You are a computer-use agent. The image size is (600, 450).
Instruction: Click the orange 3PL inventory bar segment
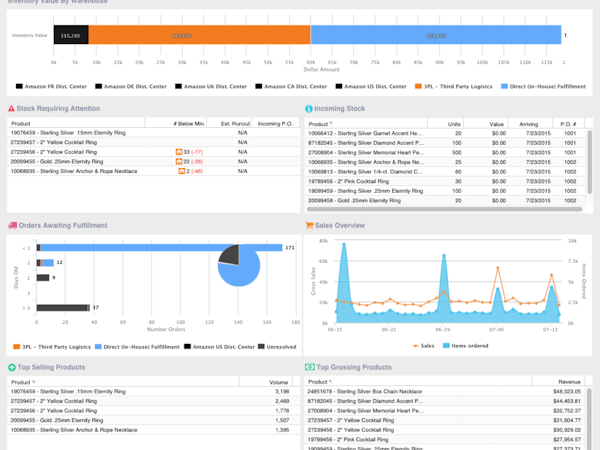(x=199, y=35)
